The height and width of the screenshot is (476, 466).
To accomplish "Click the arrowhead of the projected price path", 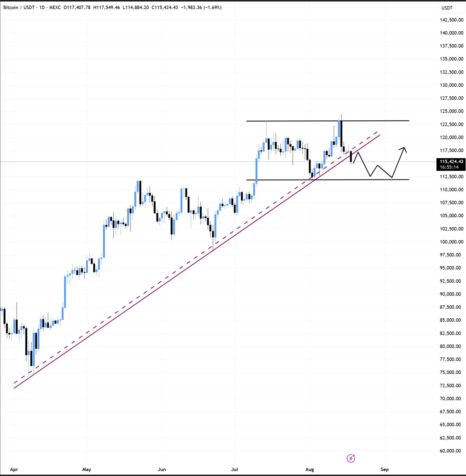I will pyautogui.click(x=404, y=148).
